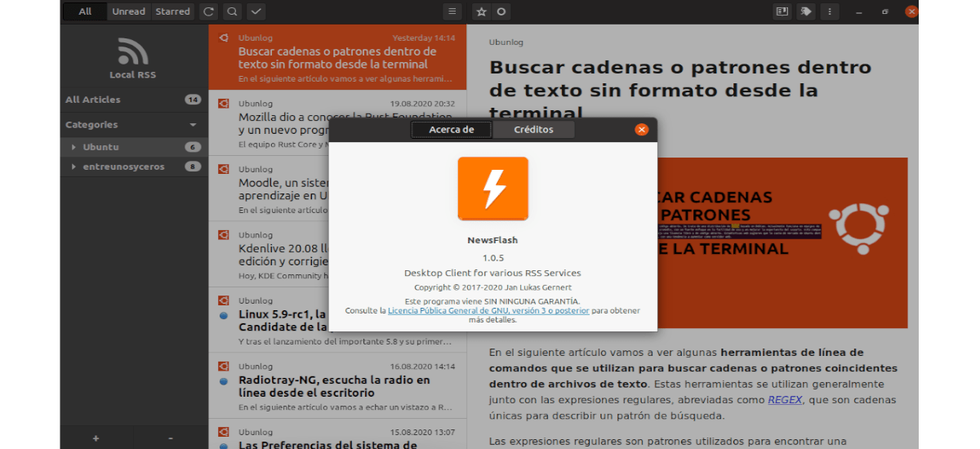980x449 pixels.
Task: Click the '16.08.2020 14:14' timestamp
Action: [x=422, y=367]
